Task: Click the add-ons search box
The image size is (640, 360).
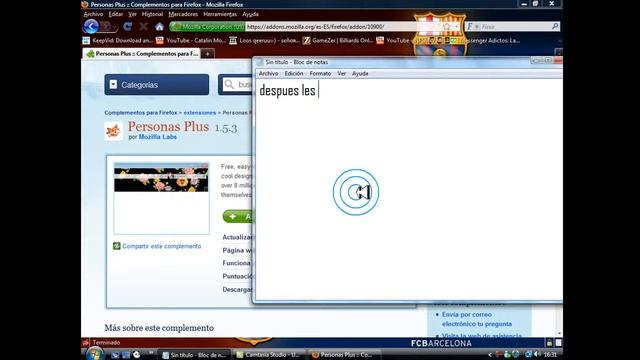Action: coord(239,84)
